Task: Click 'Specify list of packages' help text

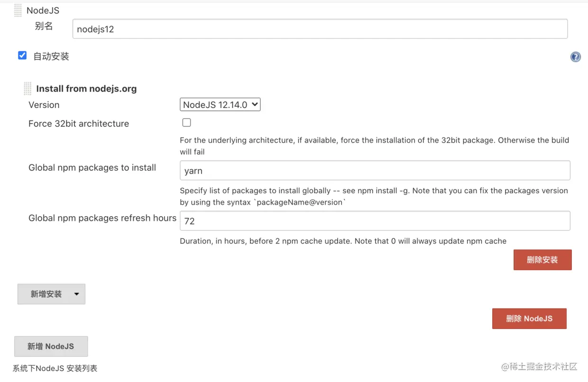Action: tap(374, 196)
